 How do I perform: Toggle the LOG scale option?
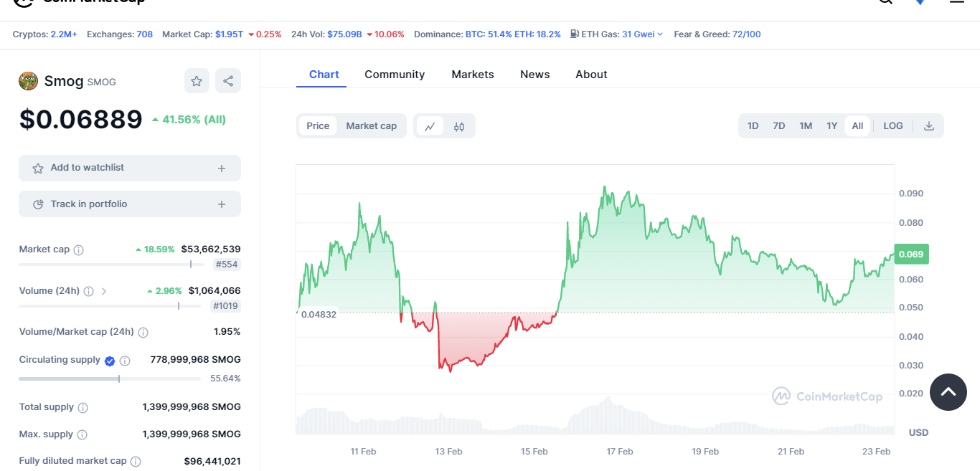click(x=893, y=126)
